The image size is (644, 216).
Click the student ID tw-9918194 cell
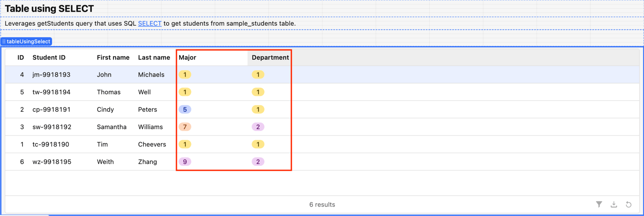tap(52, 92)
